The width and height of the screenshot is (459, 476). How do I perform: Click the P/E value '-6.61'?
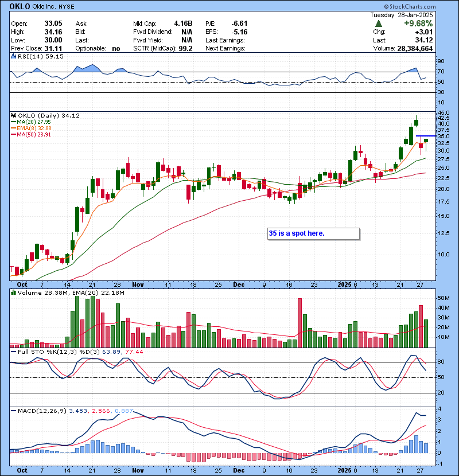[239, 24]
